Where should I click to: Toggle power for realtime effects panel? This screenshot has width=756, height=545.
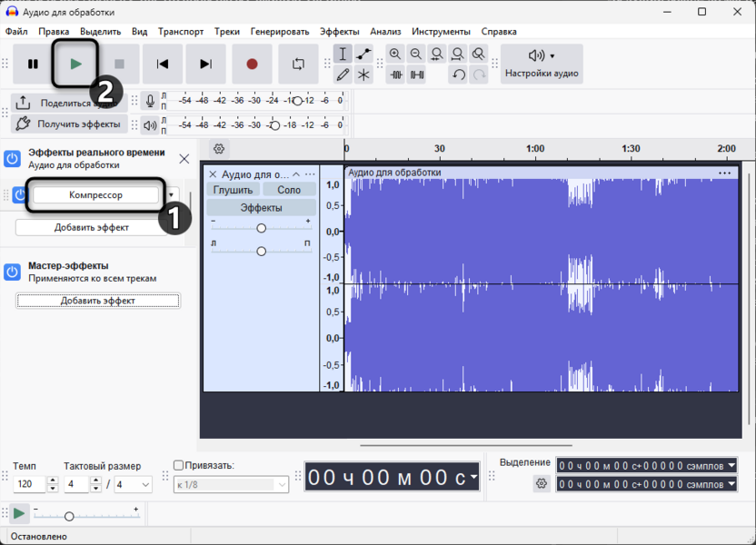[x=12, y=159]
